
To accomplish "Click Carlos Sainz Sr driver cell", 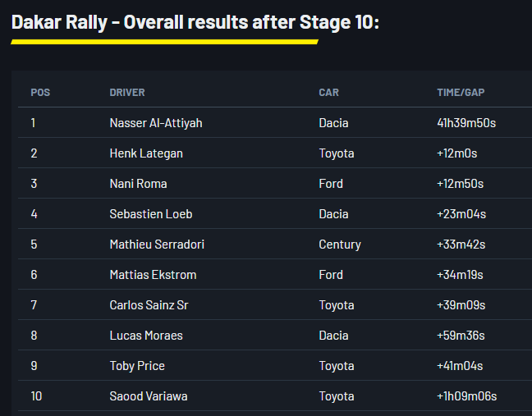I will [x=149, y=305].
